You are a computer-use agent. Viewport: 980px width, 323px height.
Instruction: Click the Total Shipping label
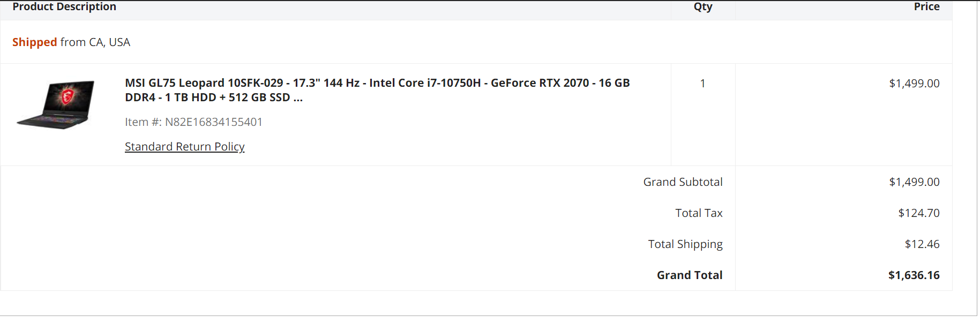coord(685,244)
